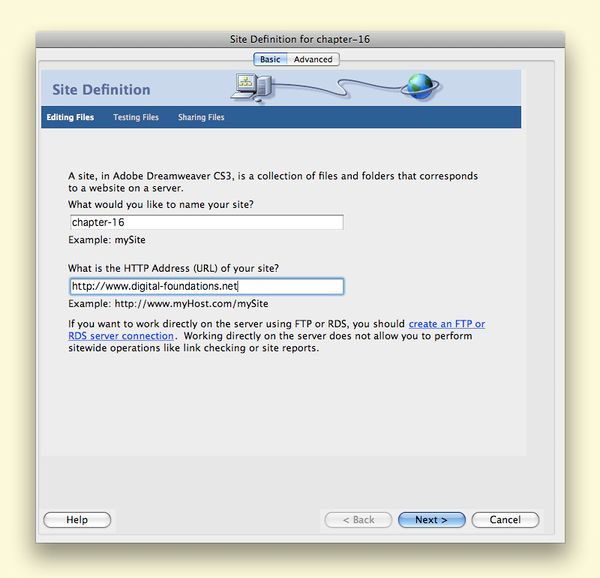Open the Sharing Files step
The height and width of the screenshot is (578, 600).
click(201, 117)
